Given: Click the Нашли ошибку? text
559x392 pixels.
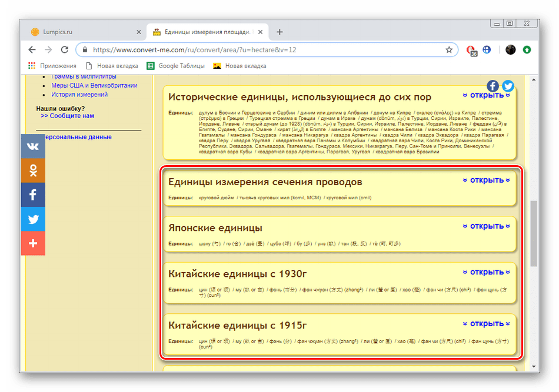Looking at the screenshot, I should [60, 109].
